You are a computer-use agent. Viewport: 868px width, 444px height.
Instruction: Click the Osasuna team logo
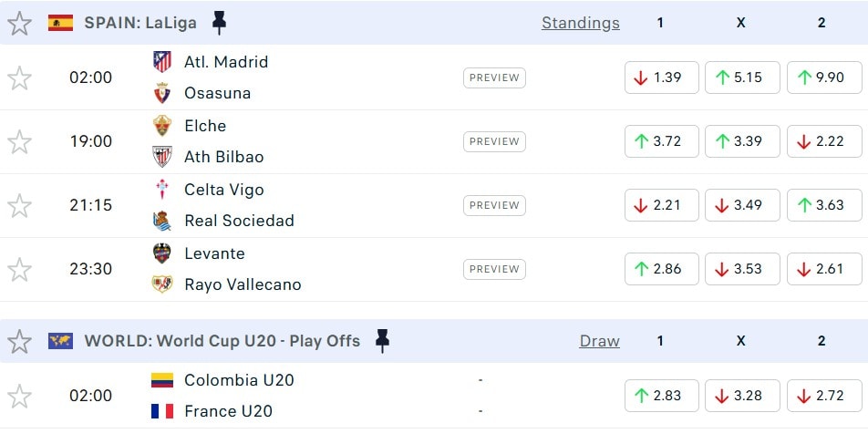click(162, 93)
